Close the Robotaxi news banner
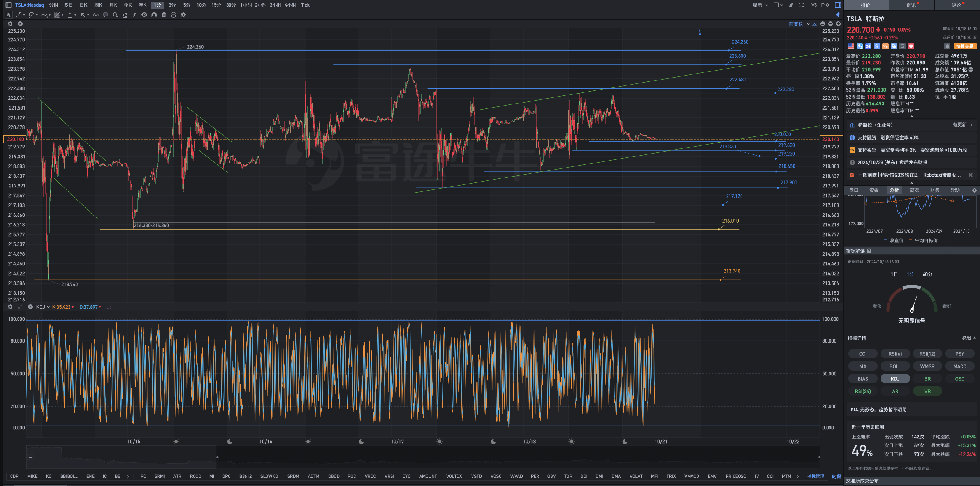 (x=971, y=175)
